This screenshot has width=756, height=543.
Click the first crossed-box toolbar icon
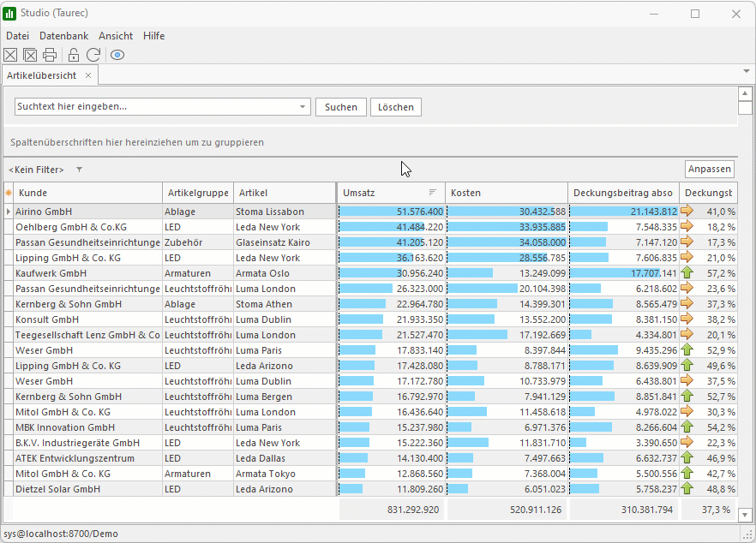(x=10, y=55)
